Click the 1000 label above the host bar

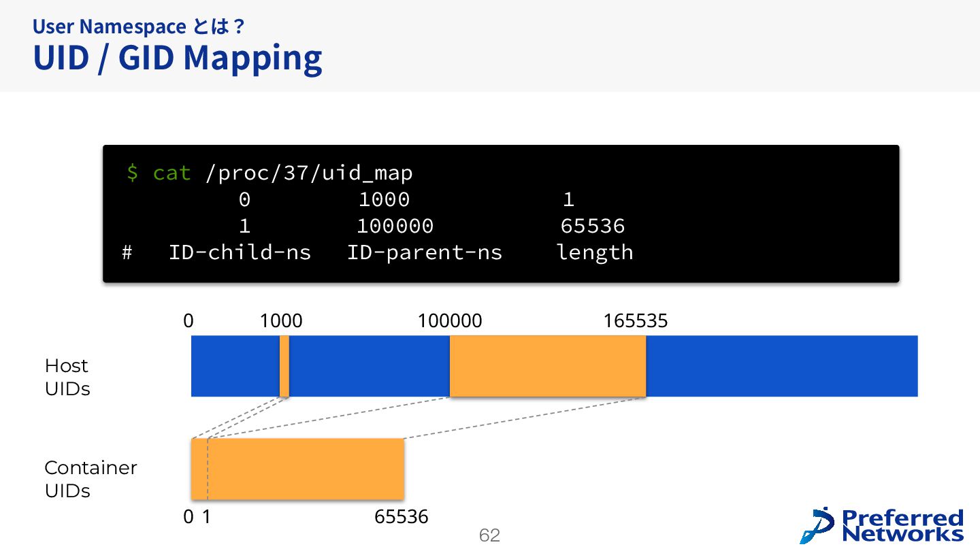tap(281, 321)
